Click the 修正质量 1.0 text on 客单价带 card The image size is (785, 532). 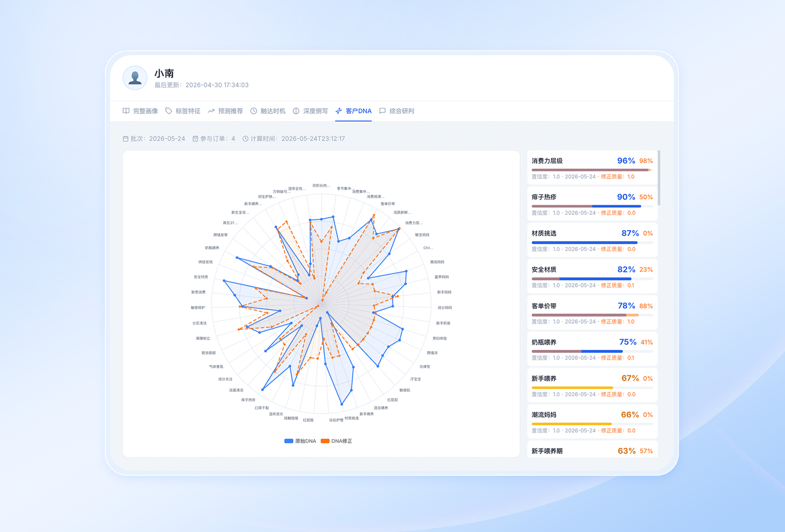[x=618, y=322]
